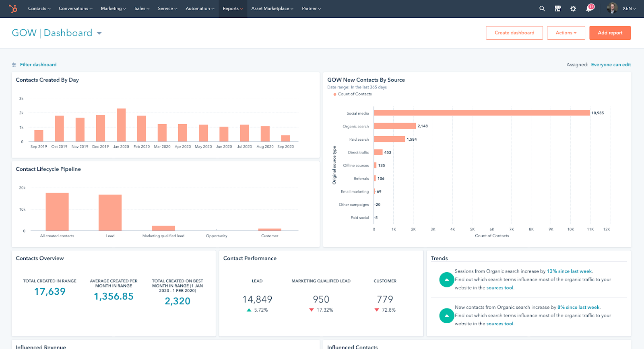Expand the GOW | Dashboard selector arrow
Screen dimensions: 644x349
99,33
